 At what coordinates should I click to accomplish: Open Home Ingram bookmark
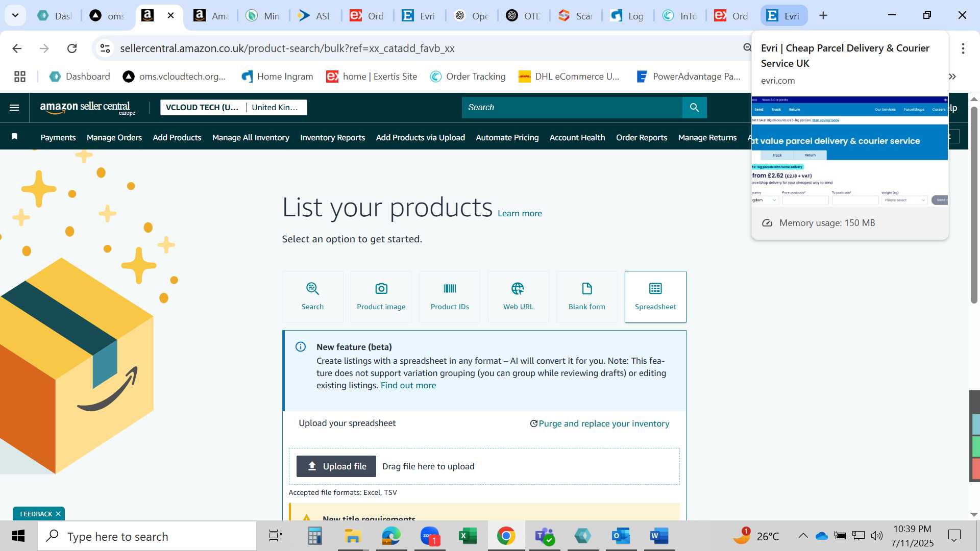coord(277,77)
